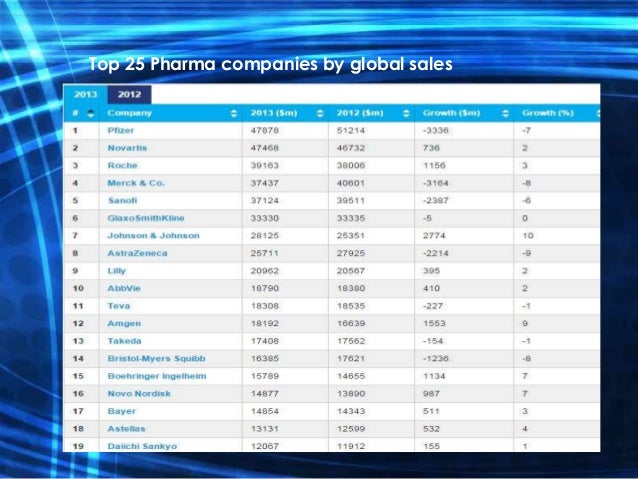Select Bayer growth value 511
The height and width of the screenshot is (479, 638).
(x=431, y=411)
